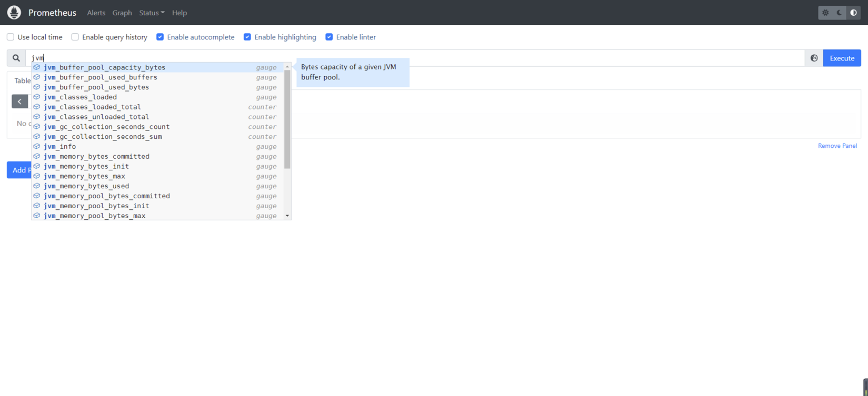868x396 pixels.
Task: Click the Prometheus brand title
Action: point(52,13)
